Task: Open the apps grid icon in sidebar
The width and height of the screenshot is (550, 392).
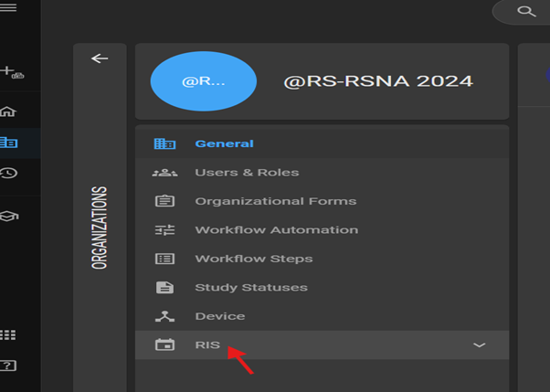Action: 8,335
